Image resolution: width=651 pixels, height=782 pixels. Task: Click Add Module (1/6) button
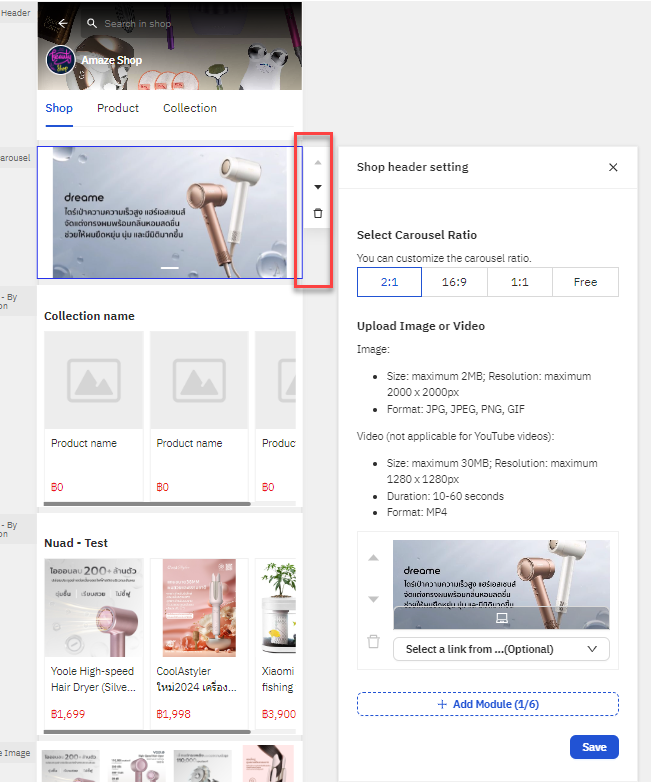(488, 704)
